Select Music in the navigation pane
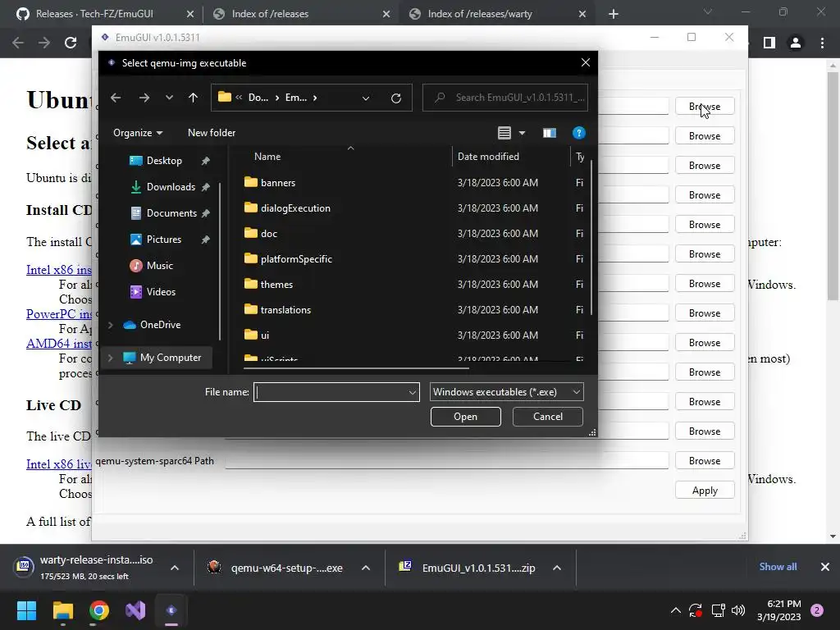840x630 pixels. point(160,266)
